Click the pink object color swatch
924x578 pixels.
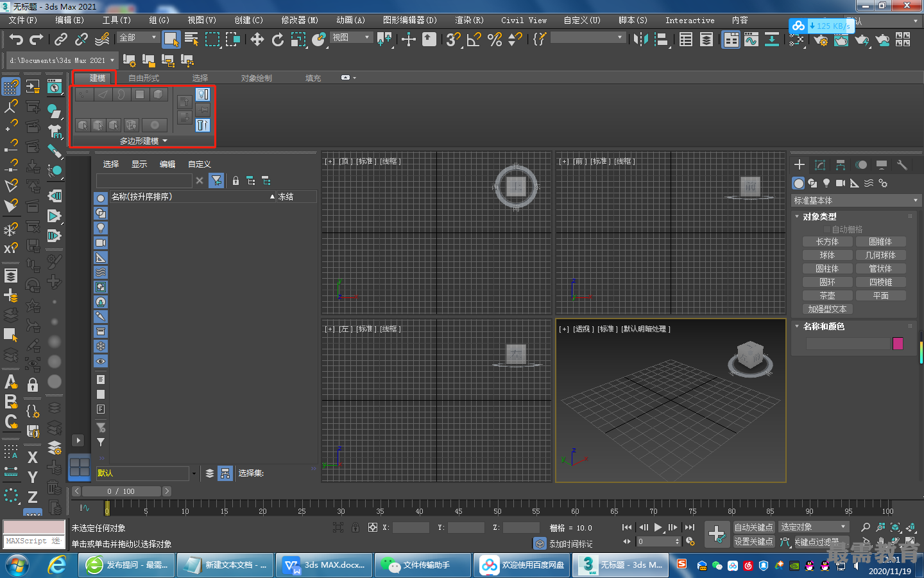click(x=898, y=344)
